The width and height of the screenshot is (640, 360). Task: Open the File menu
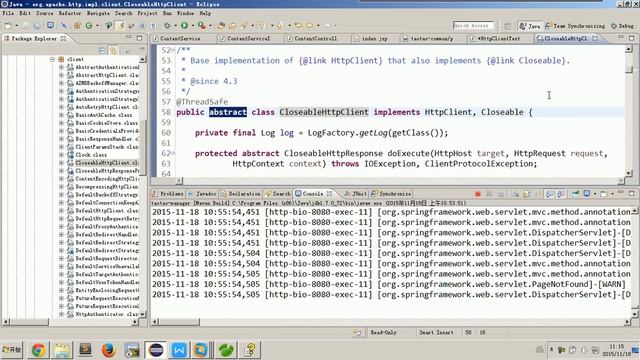click(x=8, y=13)
